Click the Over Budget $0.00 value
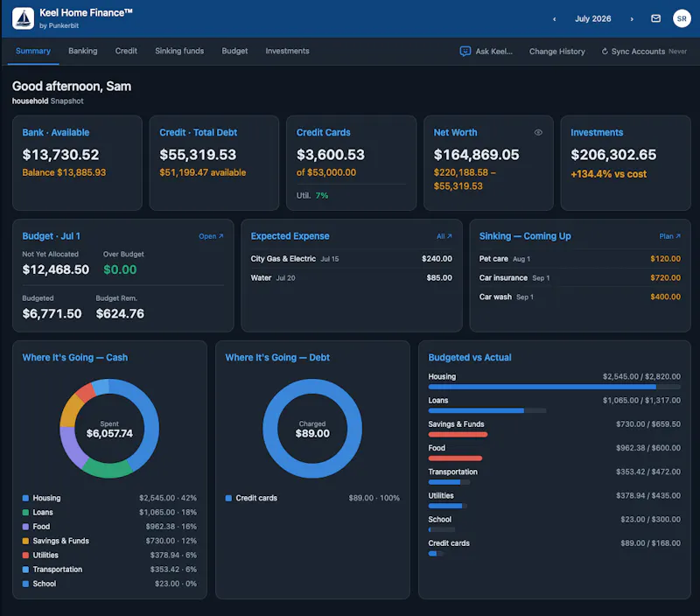This screenshot has width=700, height=616. pyautogui.click(x=120, y=269)
